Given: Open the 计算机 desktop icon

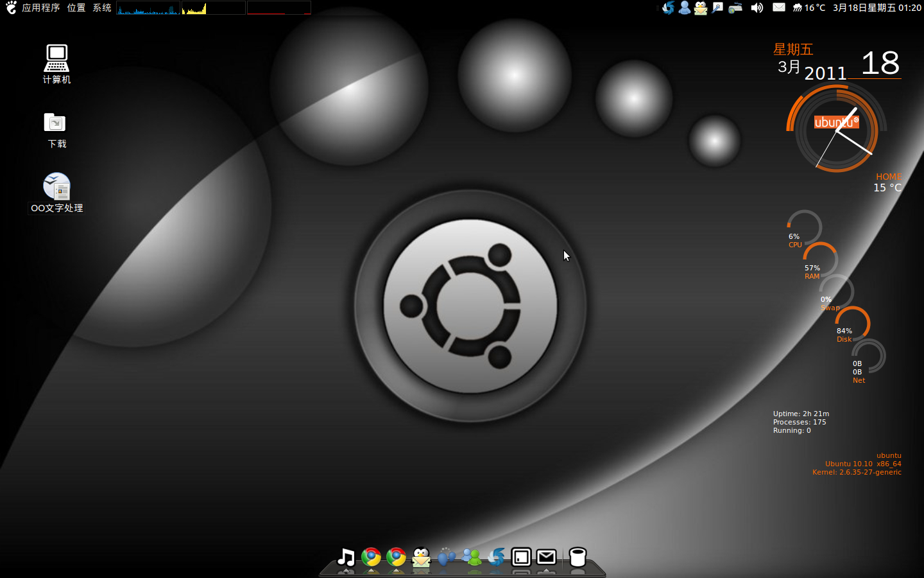Looking at the screenshot, I should pos(56,64).
